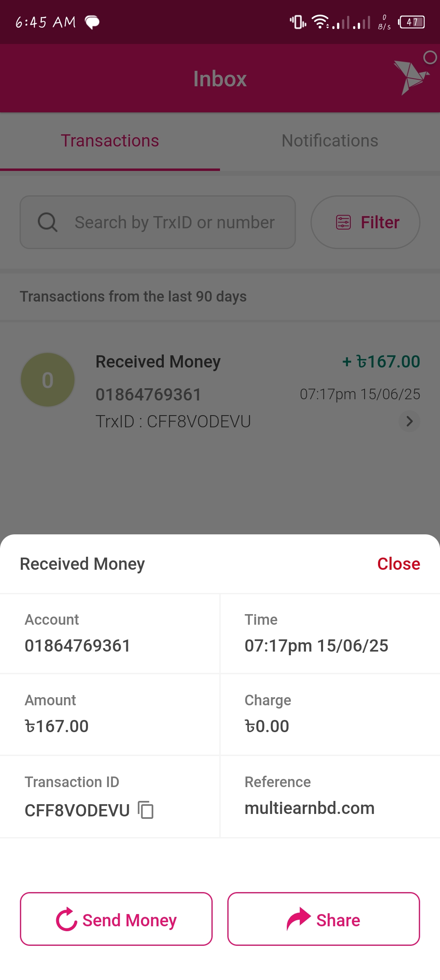The height and width of the screenshot is (980, 440).
Task: Tap the round avatar on the transaction
Action: [48, 380]
